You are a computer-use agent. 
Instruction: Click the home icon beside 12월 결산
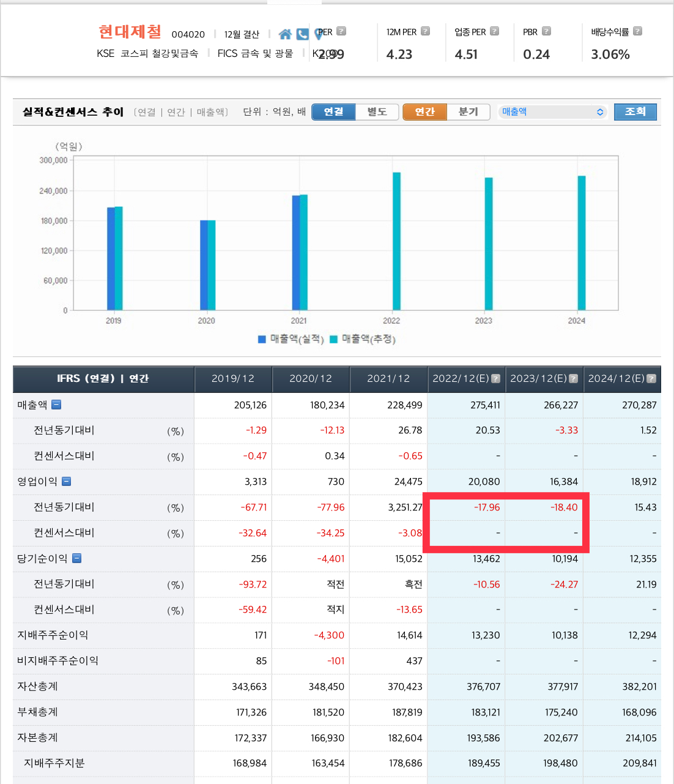[285, 34]
